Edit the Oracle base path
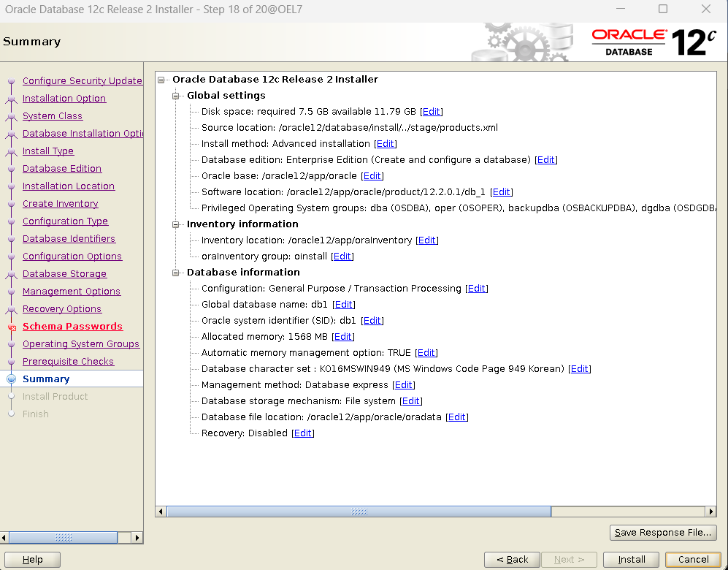 (x=372, y=175)
